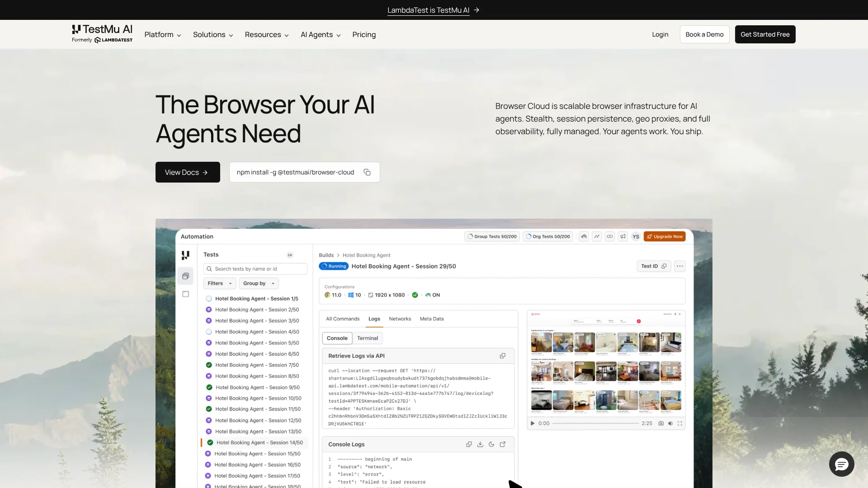This screenshot has width=868, height=488.
Task: Open the analytics line-chart icon
Action: tap(597, 236)
